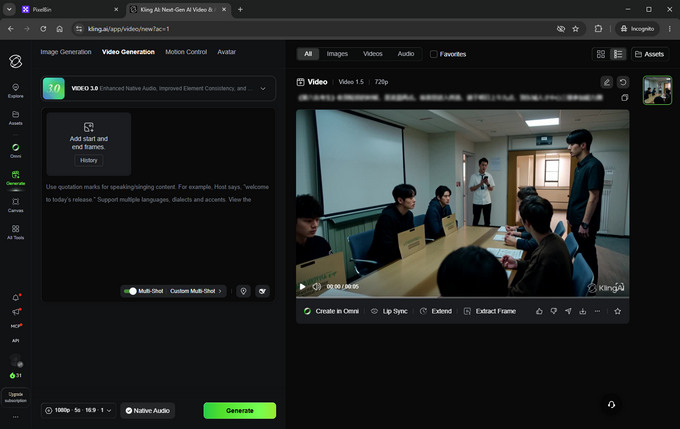Open more actions ellipsis below the video
680x429 pixels.
point(597,311)
